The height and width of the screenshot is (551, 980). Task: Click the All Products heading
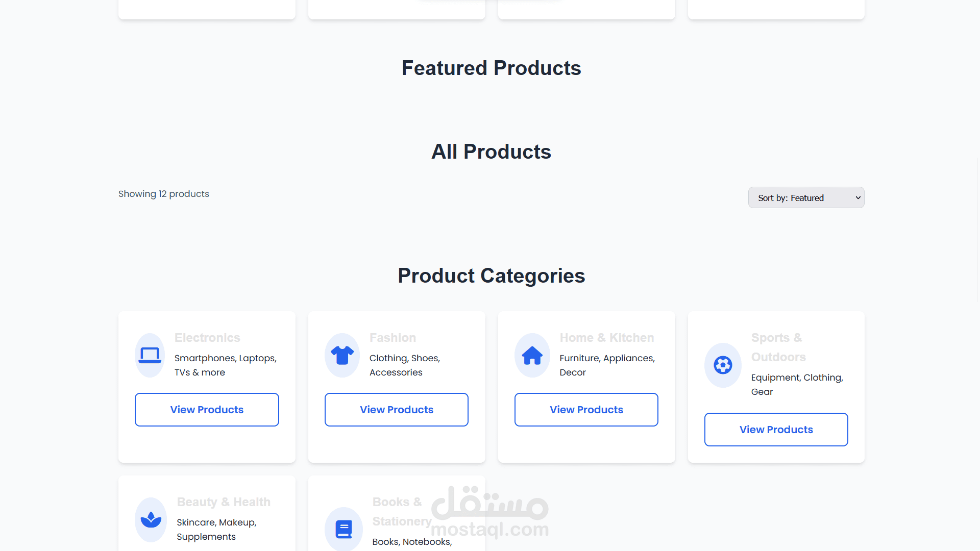491,152
